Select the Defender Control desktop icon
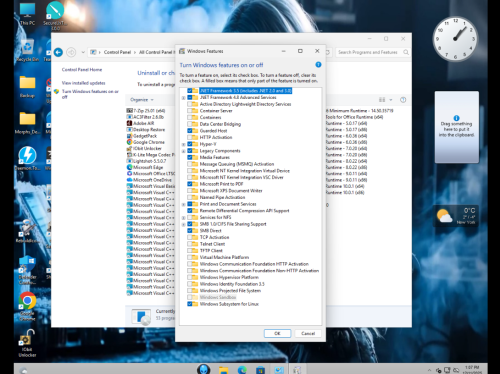500x374 pixels. [27, 270]
